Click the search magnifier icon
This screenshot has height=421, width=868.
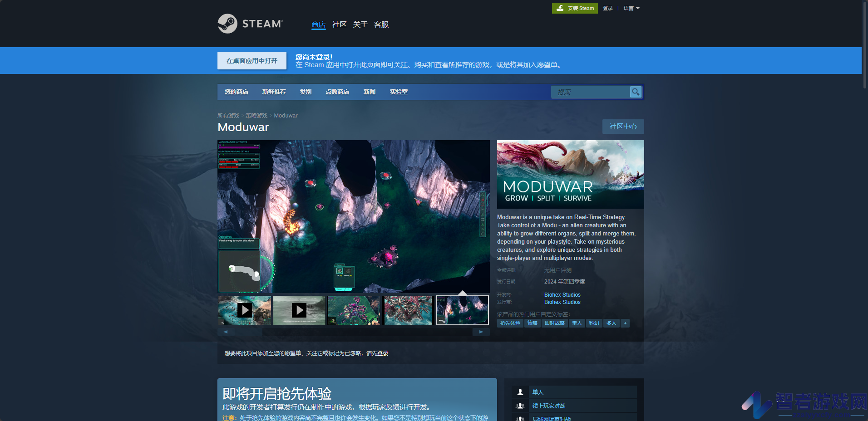[636, 92]
